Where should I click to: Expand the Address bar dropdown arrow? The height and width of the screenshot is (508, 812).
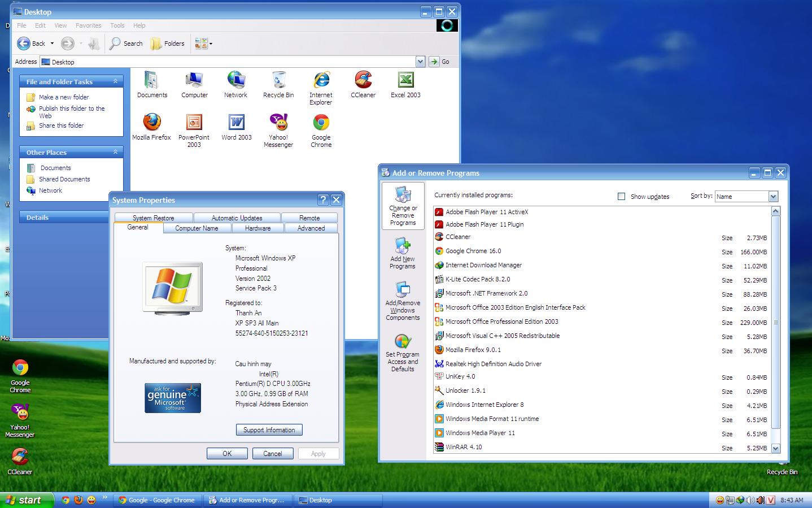click(x=420, y=62)
